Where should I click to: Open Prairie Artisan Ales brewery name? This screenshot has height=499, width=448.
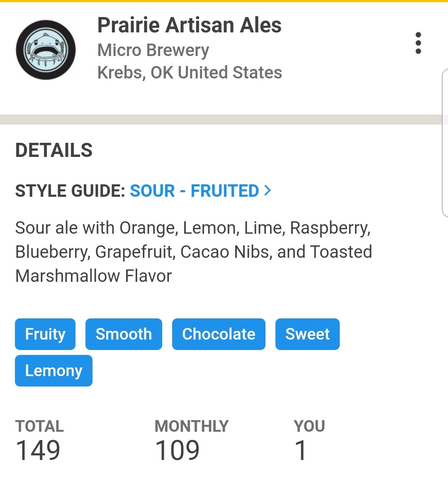[x=189, y=25]
